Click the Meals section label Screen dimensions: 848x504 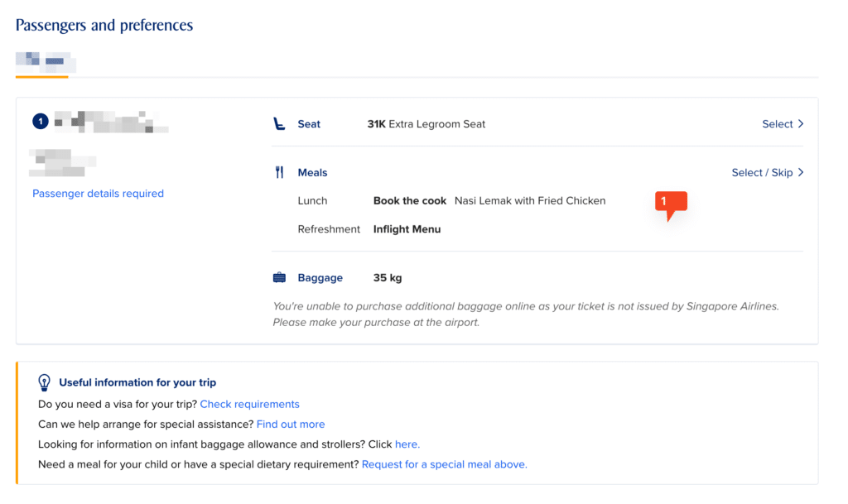click(312, 172)
